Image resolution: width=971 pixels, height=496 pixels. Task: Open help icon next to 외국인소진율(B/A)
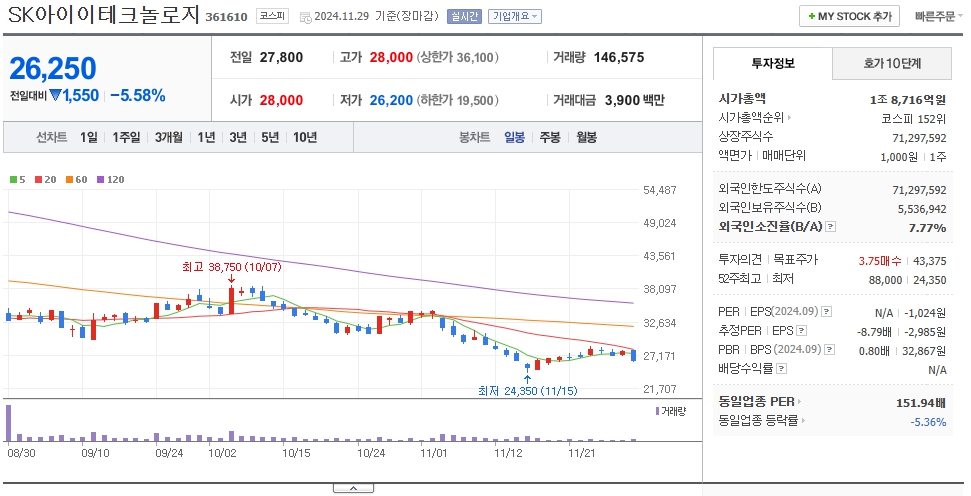click(x=831, y=227)
